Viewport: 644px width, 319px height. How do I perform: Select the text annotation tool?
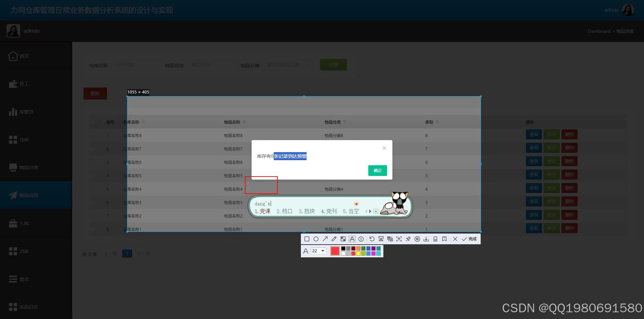pyautogui.click(x=352, y=239)
